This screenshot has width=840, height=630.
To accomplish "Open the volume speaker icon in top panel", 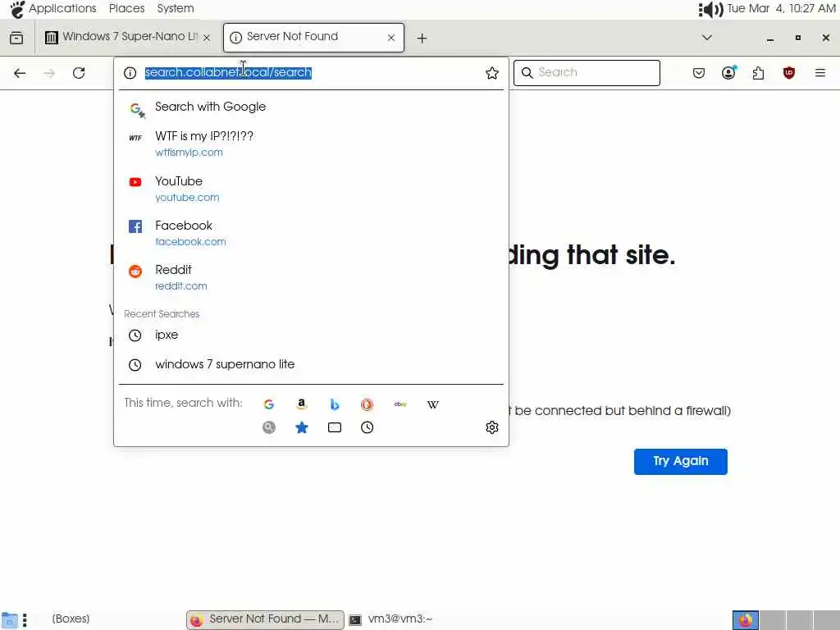I will pos(711,9).
